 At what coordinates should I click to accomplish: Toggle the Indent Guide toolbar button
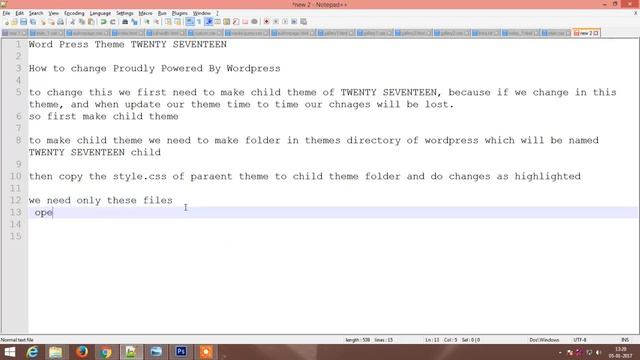pos(209,22)
